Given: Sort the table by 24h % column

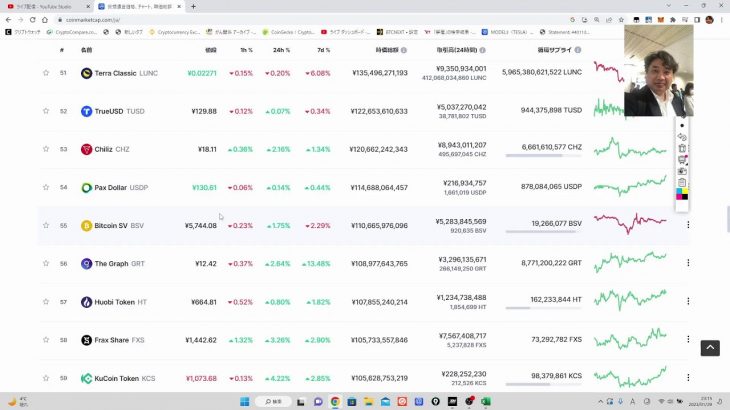Looking at the screenshot, I should (281, 50).
